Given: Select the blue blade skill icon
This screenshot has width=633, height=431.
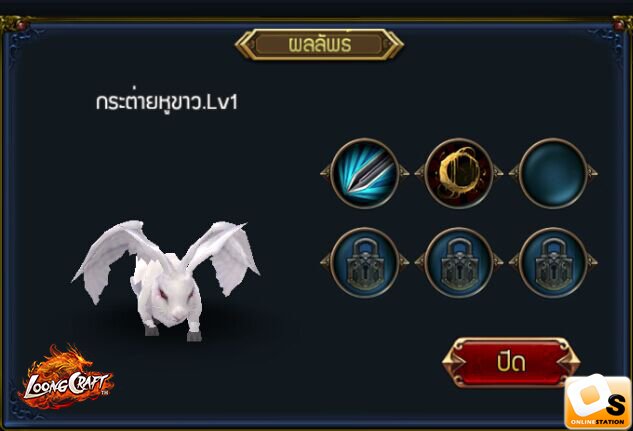Looking at the screenshot, I should (365, 174).
